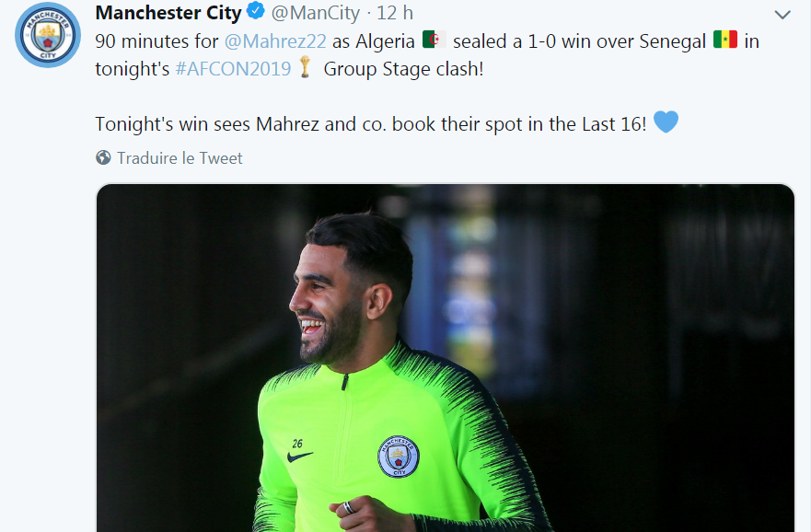Click the Algeria flag emoji

434,40
